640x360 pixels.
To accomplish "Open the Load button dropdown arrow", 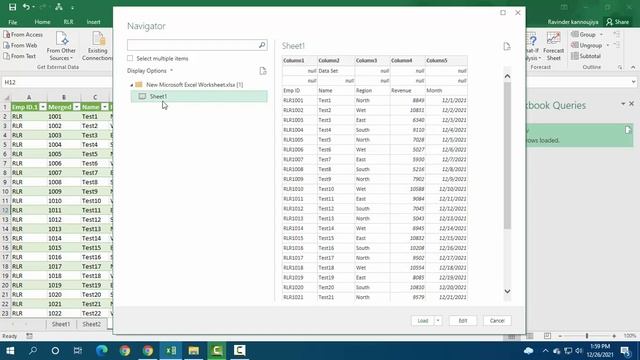I will click(x=438, y=320).
